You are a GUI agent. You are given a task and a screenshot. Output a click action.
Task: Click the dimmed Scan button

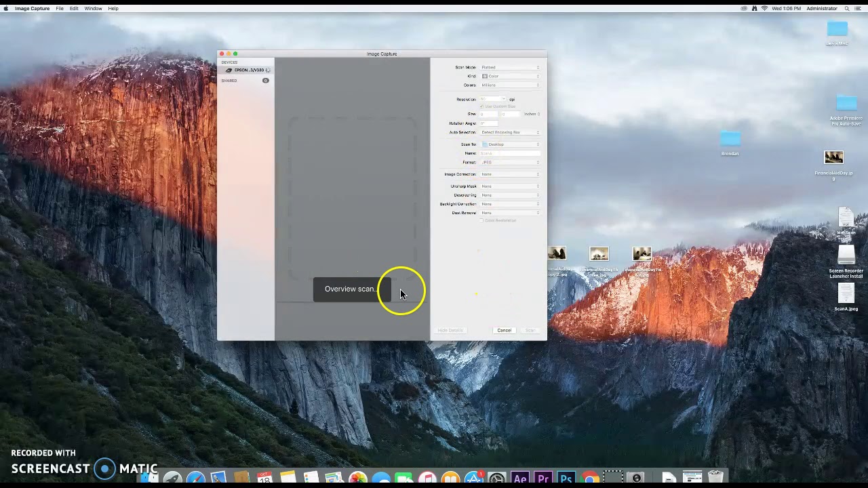(x=530, y=330)
